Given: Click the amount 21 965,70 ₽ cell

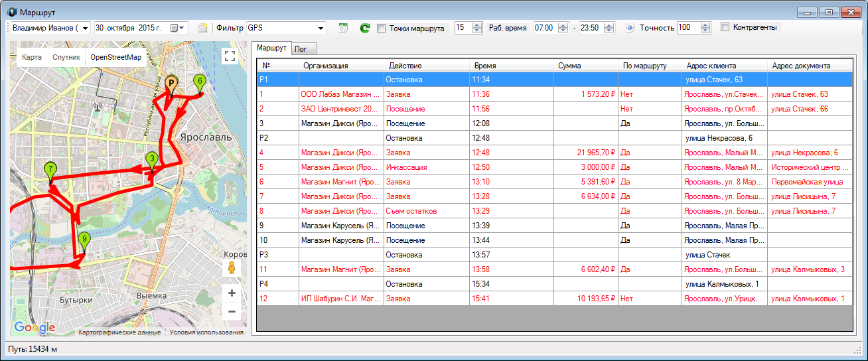Looking at the screenshot, I should 587,153.
